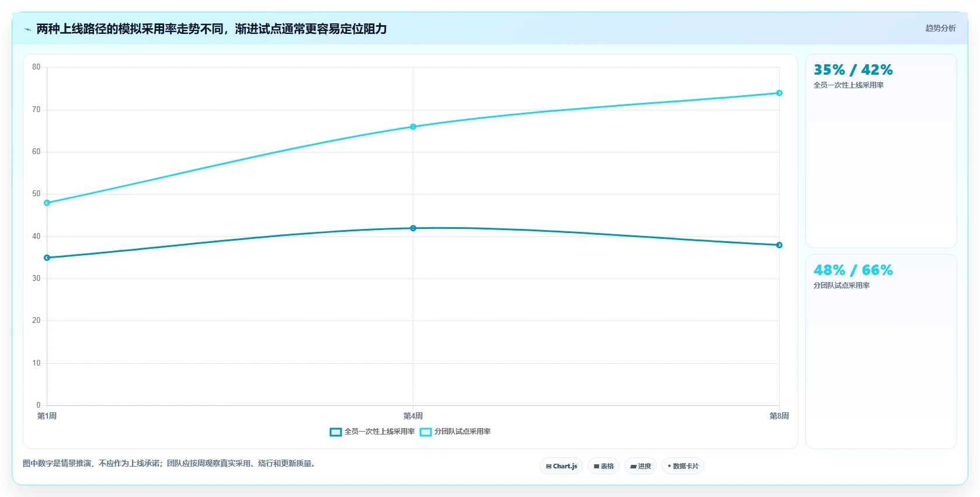
Task: Click the 第4周 point at 66 on pilot line
Action: (x=413, y=127)
